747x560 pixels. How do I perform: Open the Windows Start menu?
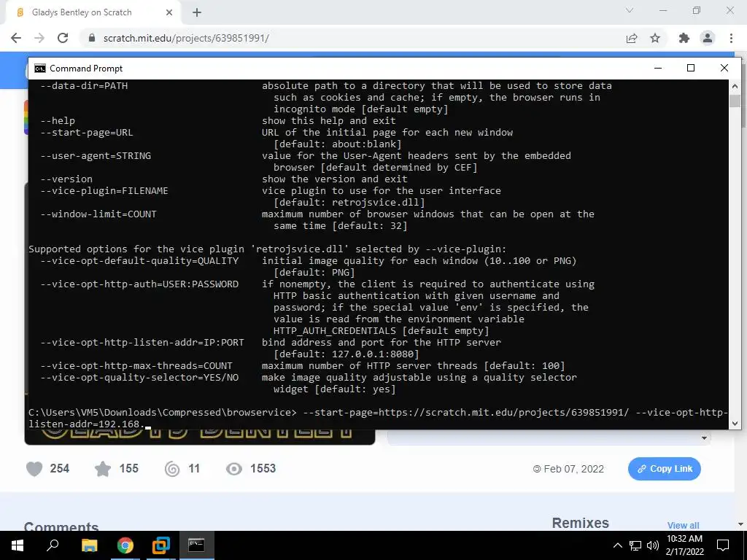(x=18, y=545)
